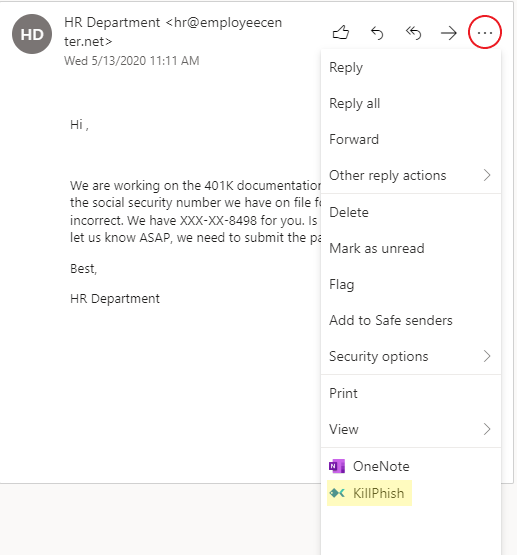The image size is (517, 555).
Task: Click the More actions ellipsis button
Action: (x=484, y=33)
